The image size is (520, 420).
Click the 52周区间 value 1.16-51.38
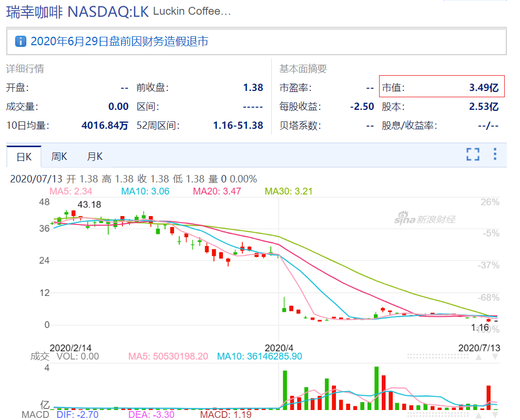coord(238,125)
